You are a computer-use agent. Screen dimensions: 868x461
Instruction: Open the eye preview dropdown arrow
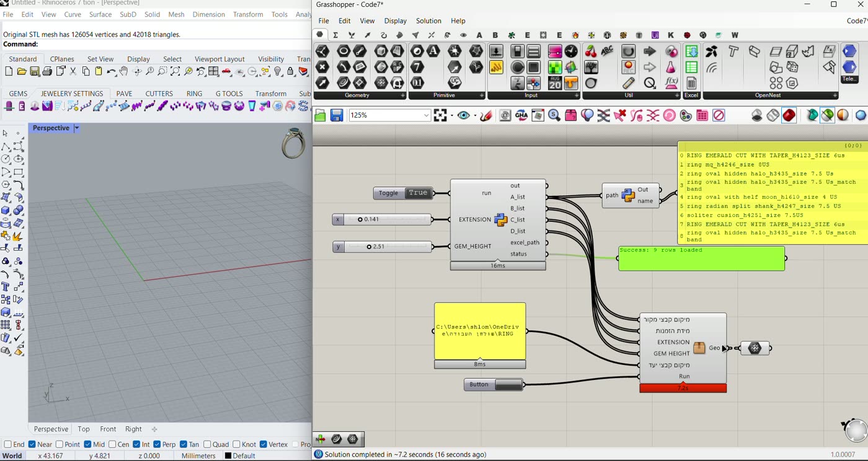pos(474,116)
